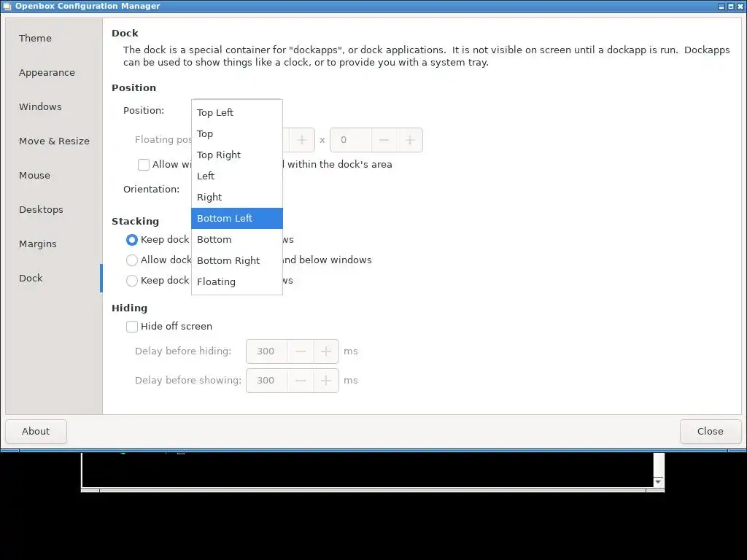Select last Keep dock stacking radio button

pos(132,281)
